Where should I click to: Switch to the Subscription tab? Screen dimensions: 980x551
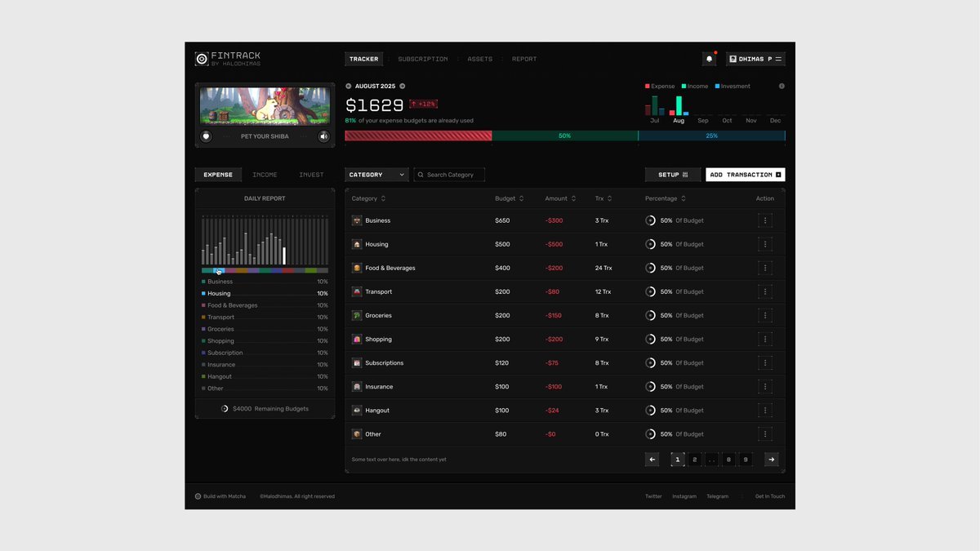(422, 59)
